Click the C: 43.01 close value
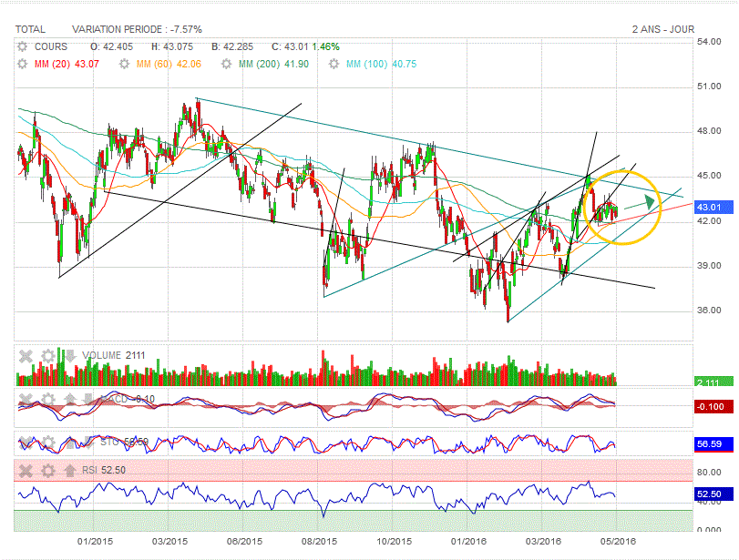Screen dimensions: 739x560 pyautogui.click(x=290, y=46)
